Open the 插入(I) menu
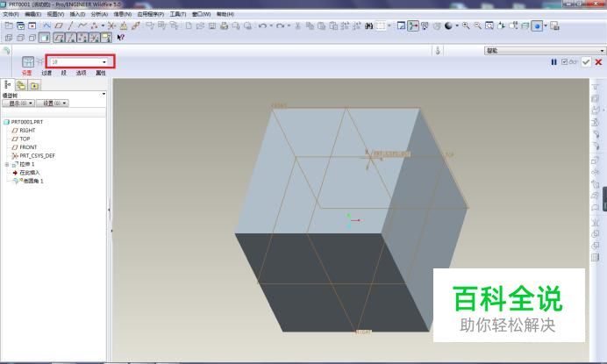Image resolution: width=607 pixels, height=364 pixels. (x=77, y=14)
